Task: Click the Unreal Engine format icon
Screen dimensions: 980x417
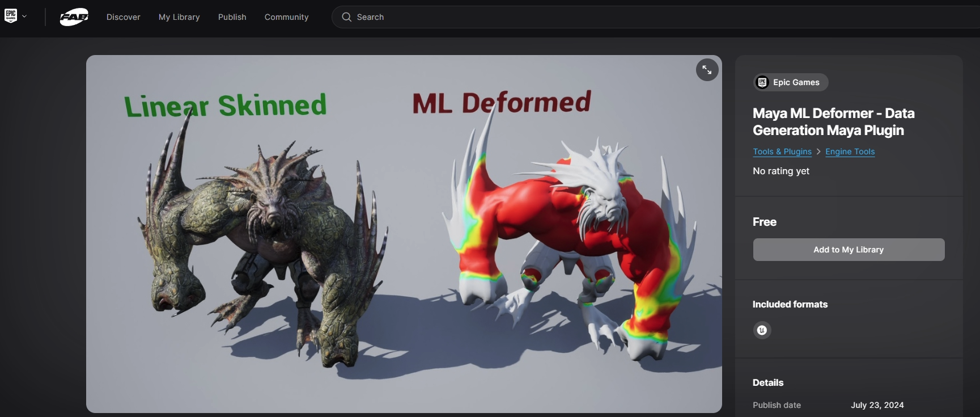Action: click(x=762, y=330)
